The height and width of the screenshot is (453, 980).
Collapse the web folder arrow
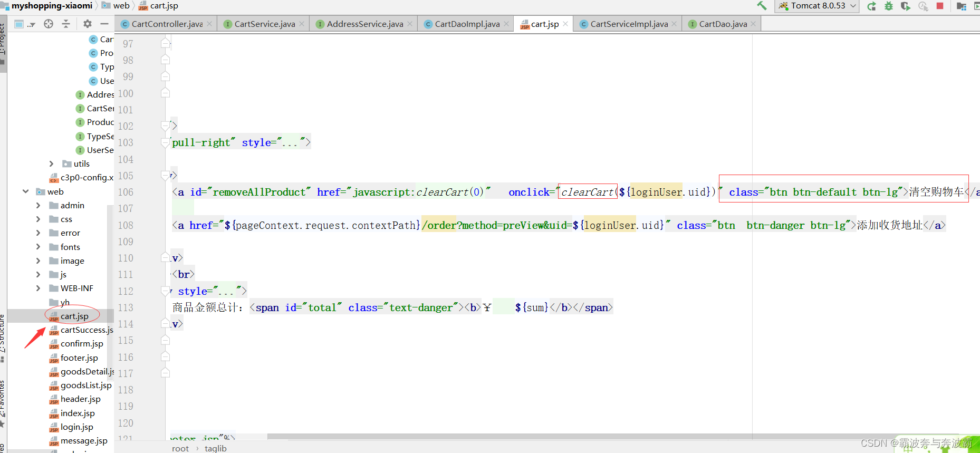point(25,191)
